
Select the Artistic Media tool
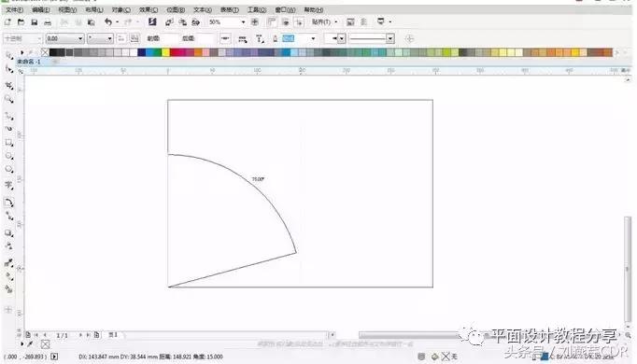[8, 129]
